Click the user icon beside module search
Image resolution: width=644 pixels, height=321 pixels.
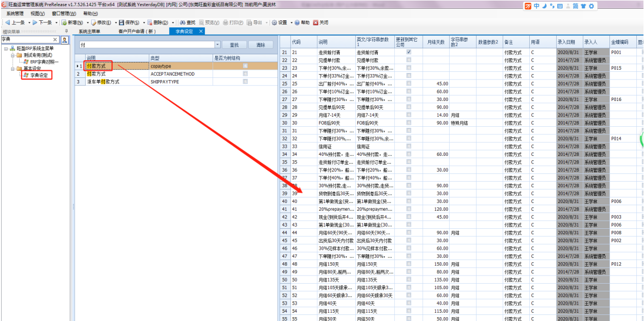64,40
